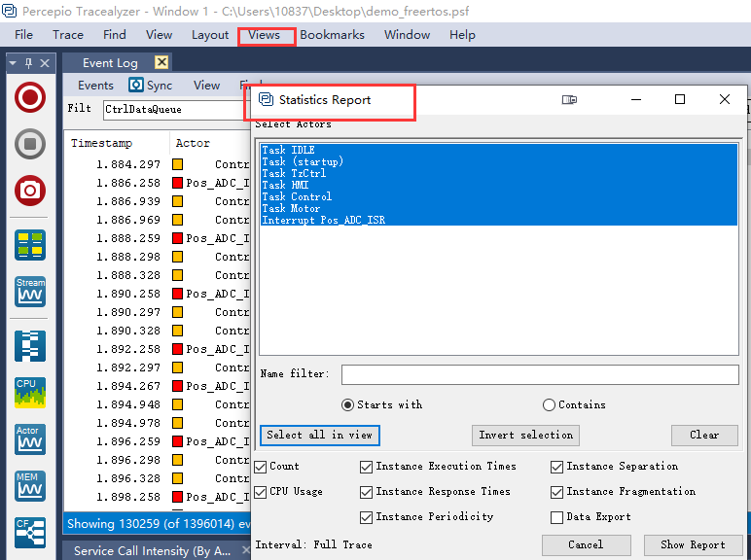
Task: Open the CF communication flow icon
Action: pyautogui.click(x=30, y=532)
